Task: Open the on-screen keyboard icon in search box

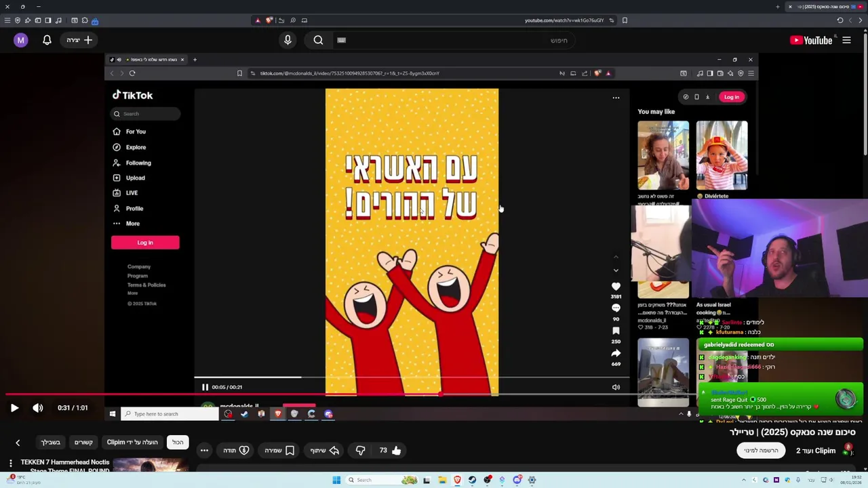Action: tap(342, 40)
